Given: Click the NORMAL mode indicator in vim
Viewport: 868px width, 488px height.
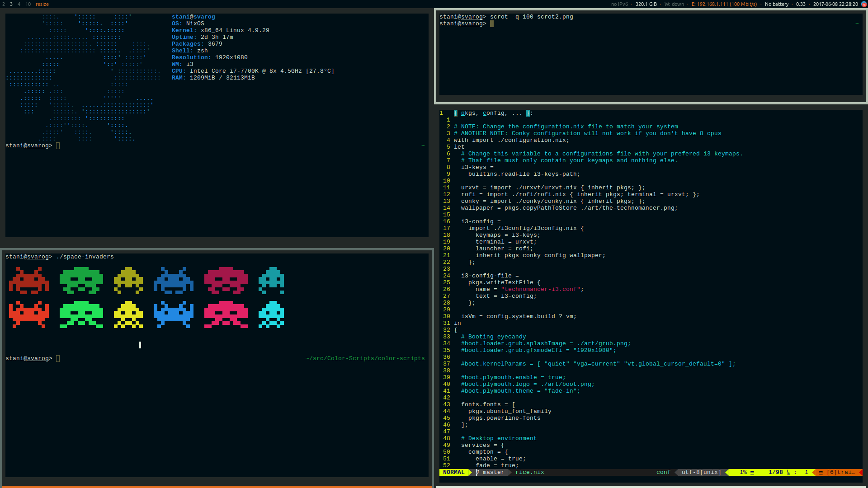Looking at the screenshot, I should pyautogui.click(x=453, y=472).
